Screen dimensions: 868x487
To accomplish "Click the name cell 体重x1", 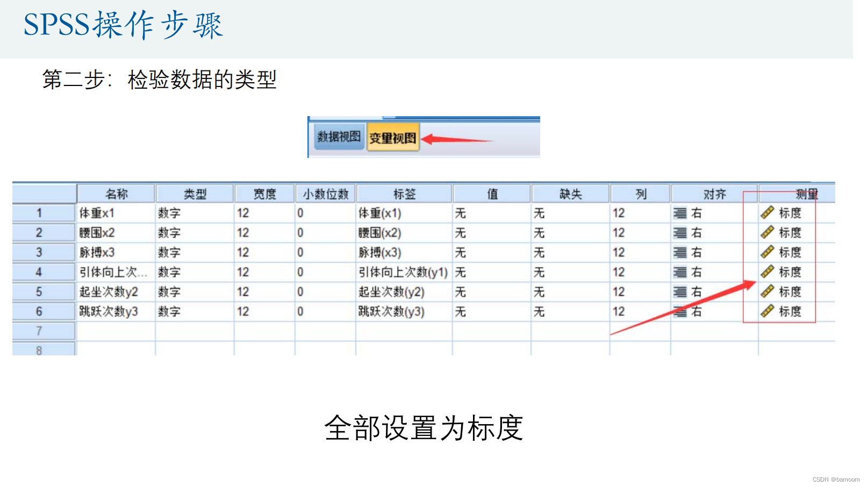I will coord(116,213).
